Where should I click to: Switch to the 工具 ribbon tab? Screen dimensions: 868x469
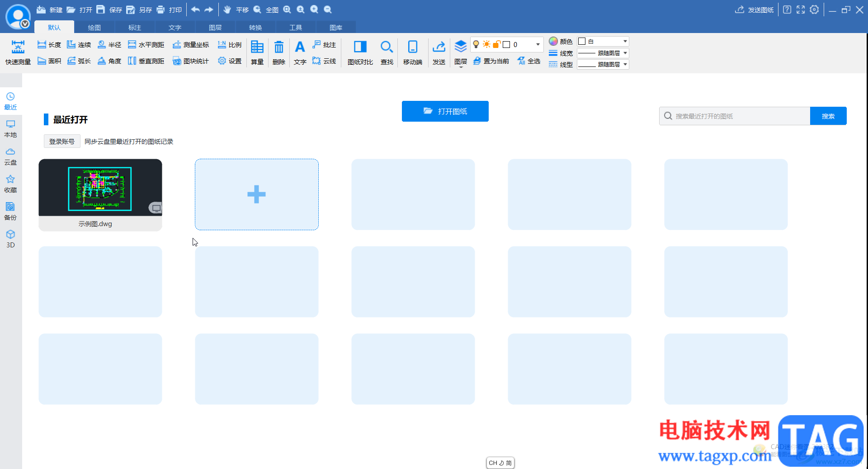tap(296, 28)
